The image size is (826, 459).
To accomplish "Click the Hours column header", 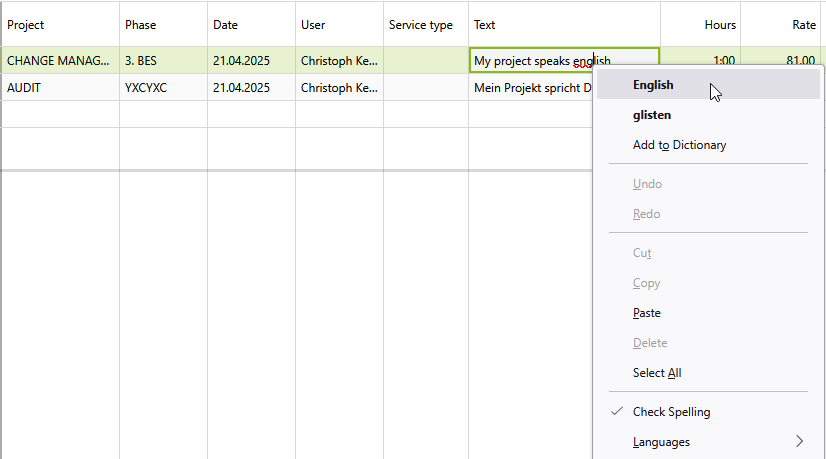I will 719,25.
